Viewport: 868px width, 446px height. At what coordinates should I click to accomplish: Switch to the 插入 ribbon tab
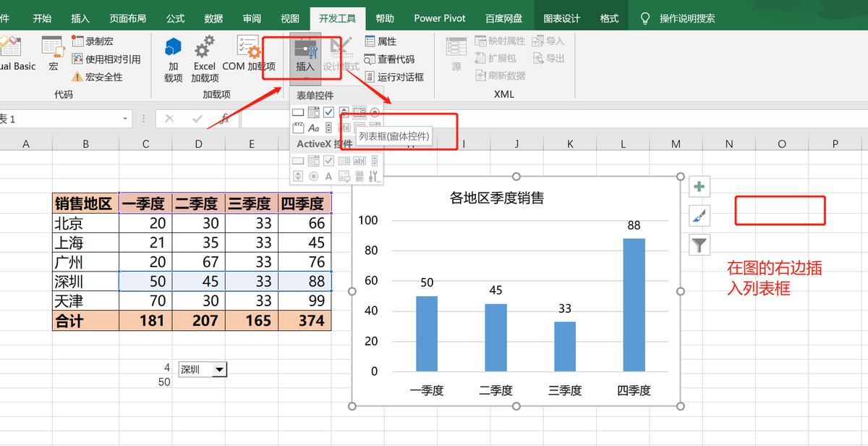tap(80, 18)
